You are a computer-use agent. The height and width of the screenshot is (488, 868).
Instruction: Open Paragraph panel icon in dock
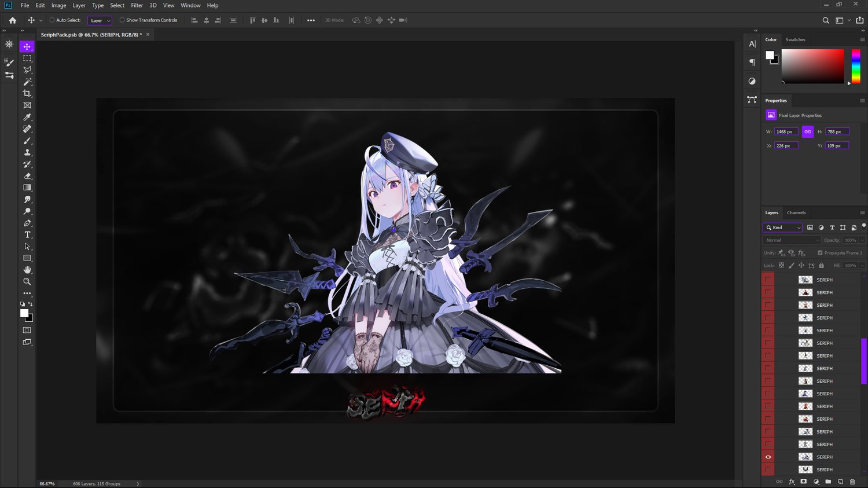click(x=752, y=63)
